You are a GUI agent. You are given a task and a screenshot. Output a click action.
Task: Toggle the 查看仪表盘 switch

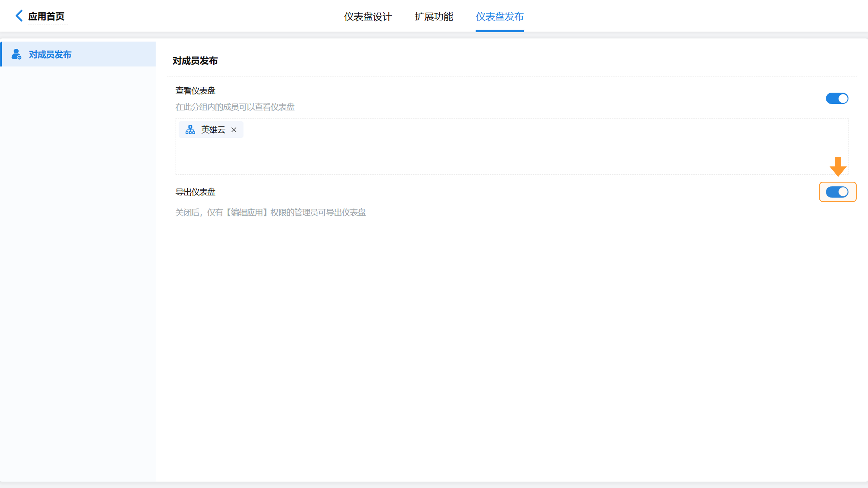coord(837,98)
